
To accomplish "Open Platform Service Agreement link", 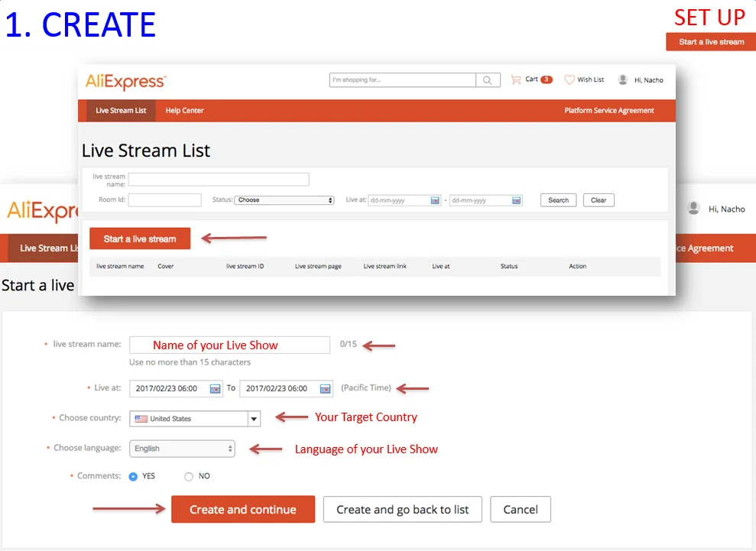I will point(609,110).
